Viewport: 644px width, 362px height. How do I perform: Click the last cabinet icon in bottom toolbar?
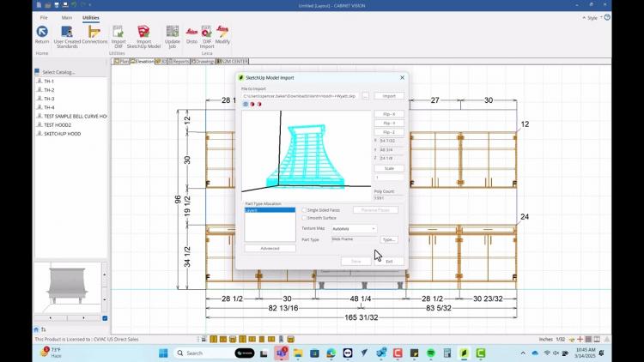click(x=290, y=339)
